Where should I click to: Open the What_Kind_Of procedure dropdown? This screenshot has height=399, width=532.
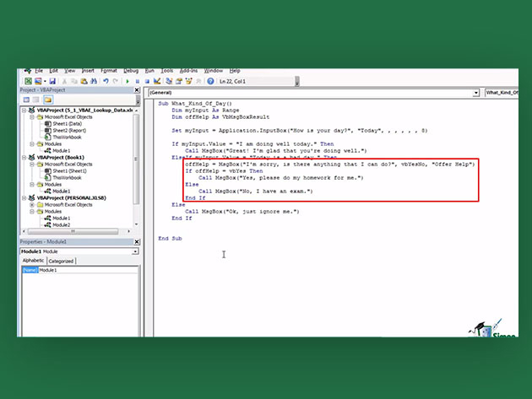[502, 93]
